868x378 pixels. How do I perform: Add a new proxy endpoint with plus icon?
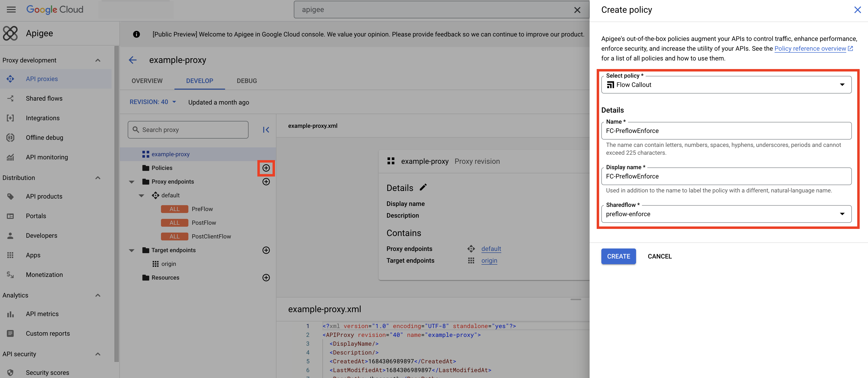pos(266,182)
